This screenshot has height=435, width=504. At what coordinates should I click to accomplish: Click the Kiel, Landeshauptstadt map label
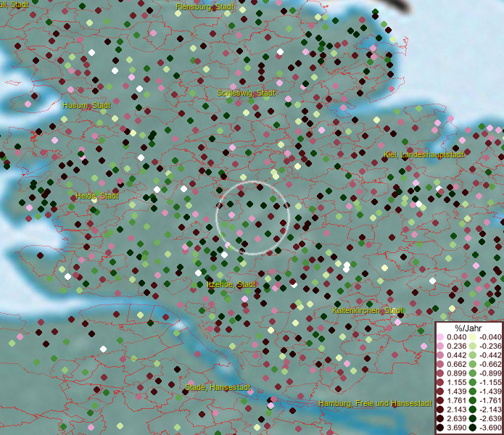pyautogui.click(x=424, y=154)
